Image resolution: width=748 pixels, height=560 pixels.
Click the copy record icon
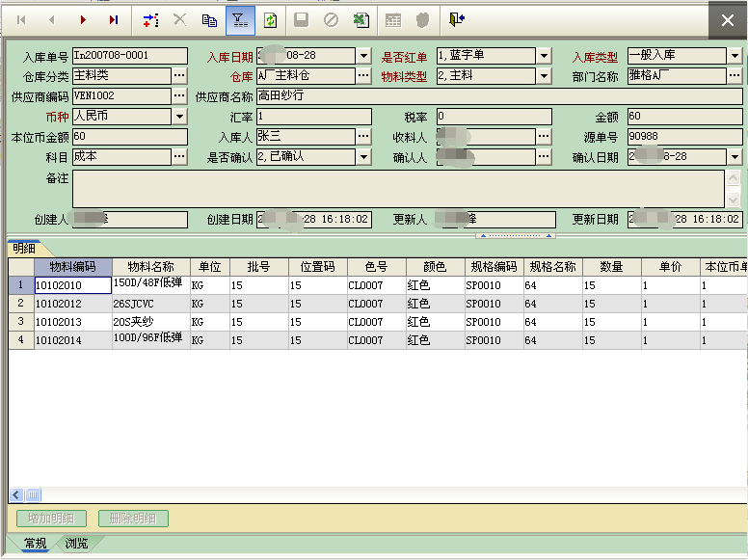pos(209,19)
